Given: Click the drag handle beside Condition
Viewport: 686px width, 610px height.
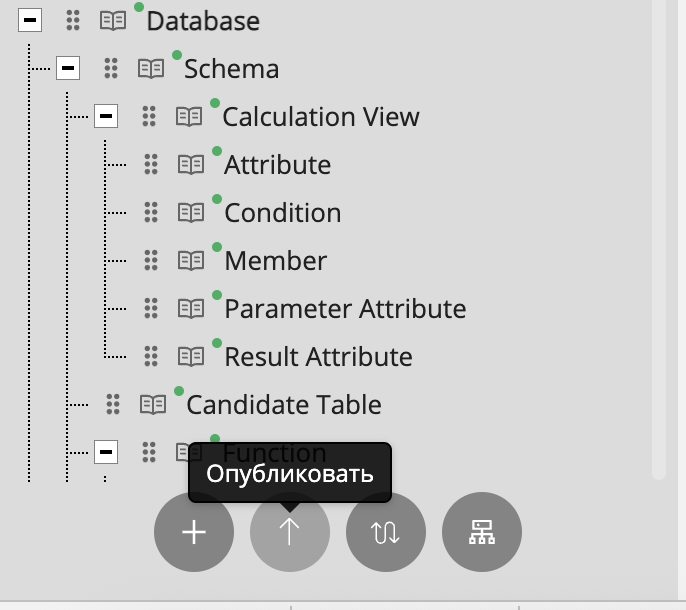Looking at the screenshot, I should click(151, 213).
